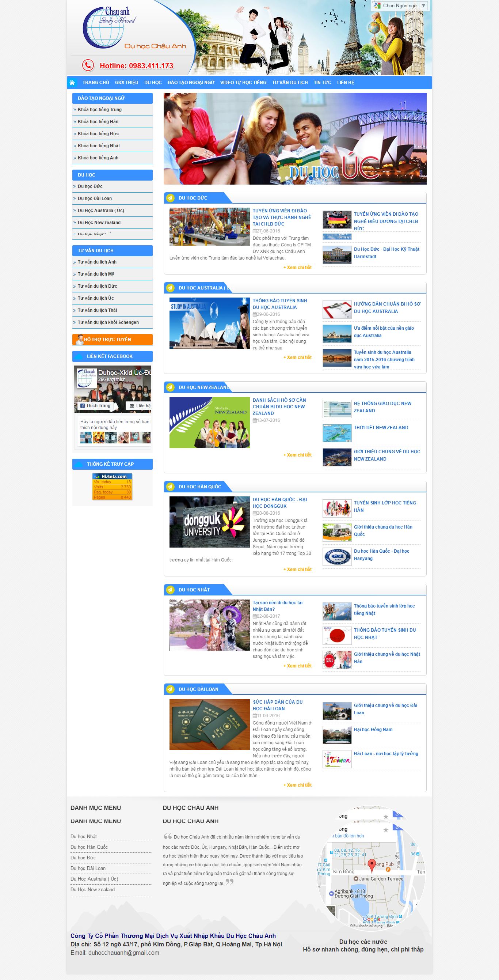Open Xem chi tiết in Du học Nhật section

click(x=298, y=666)
